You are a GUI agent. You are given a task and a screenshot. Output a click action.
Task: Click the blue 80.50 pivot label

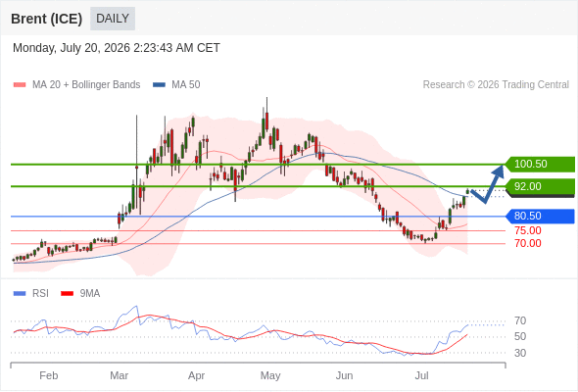539,217
